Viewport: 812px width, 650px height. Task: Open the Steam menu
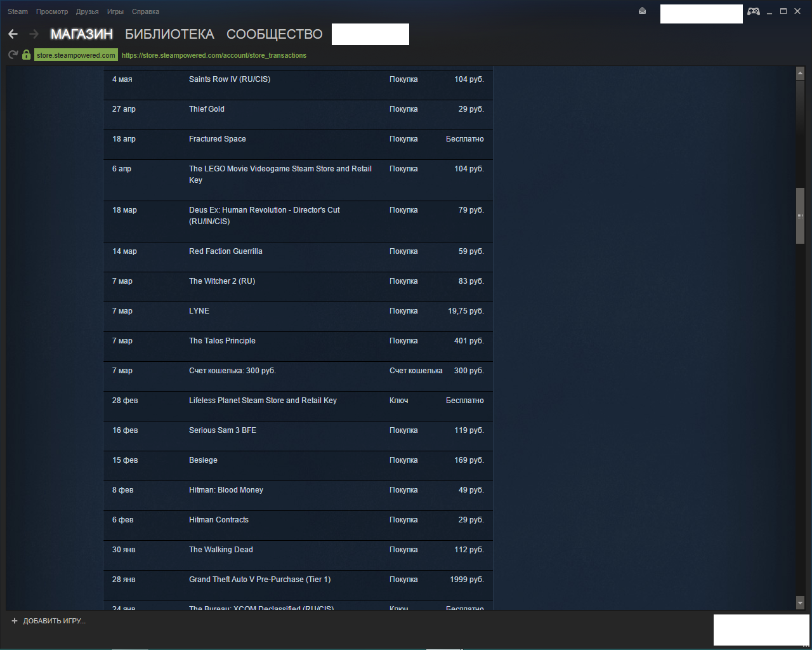[x=18, y=11]
